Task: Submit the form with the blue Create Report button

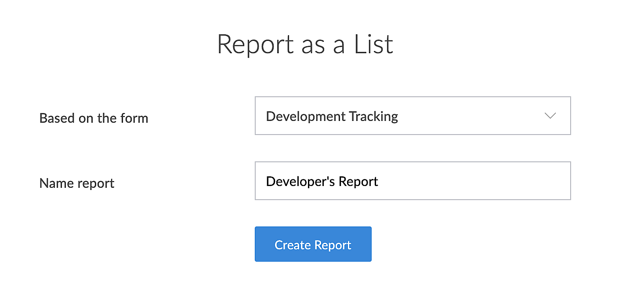Action: [313, 244]
